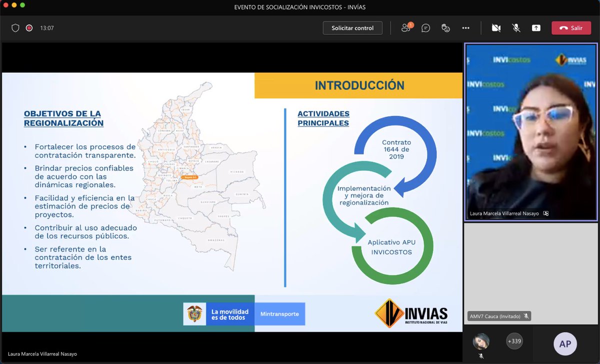Click the pin icon beside Laura's name

pos(546,213)
